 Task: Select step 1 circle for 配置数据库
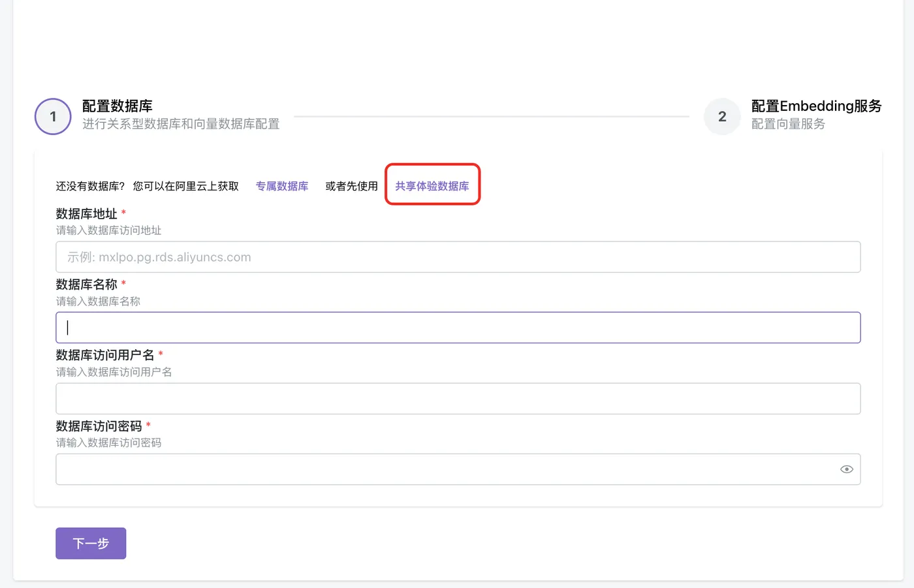(53, 117)
